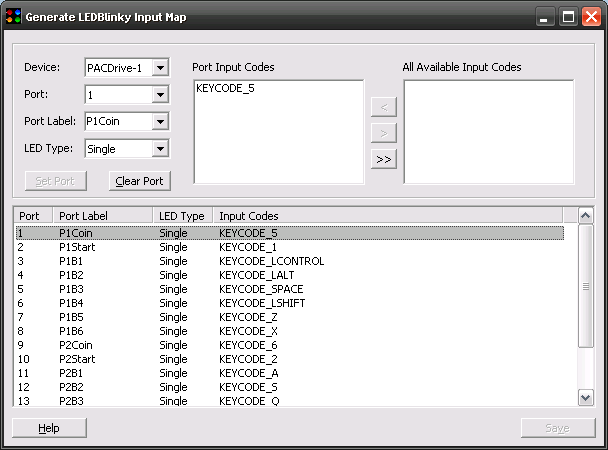
Task: Sort by the LED Type column header
Action: [183, 216]
